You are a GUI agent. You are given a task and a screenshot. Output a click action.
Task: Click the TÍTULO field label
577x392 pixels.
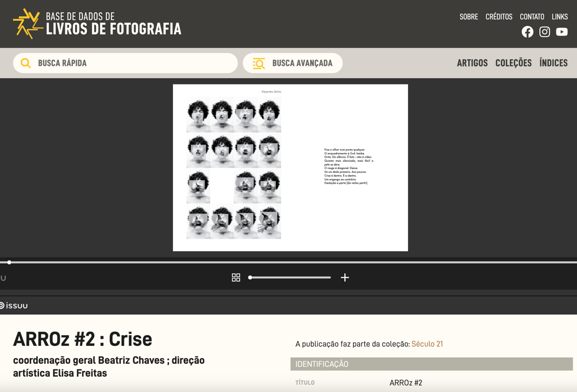pos(305,383)
